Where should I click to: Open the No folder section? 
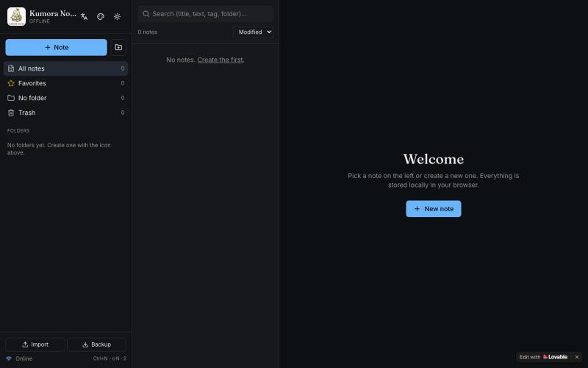[x=65, y=98]
